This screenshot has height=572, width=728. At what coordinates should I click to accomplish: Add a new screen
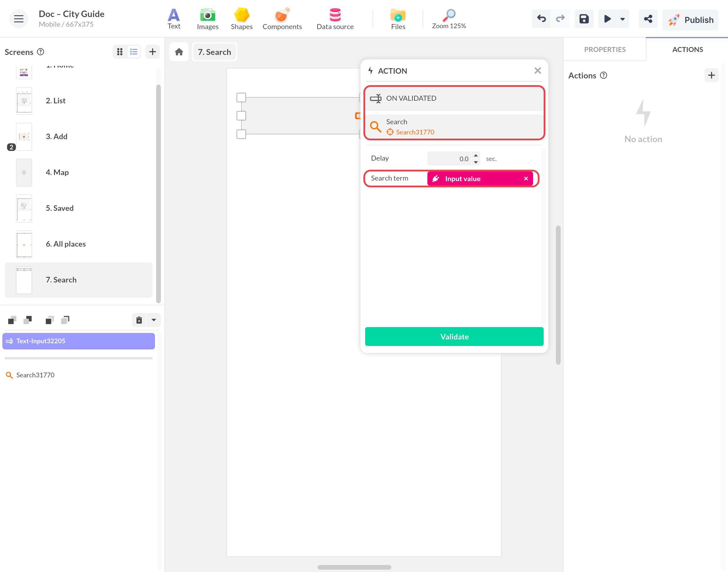click(153, 52)
